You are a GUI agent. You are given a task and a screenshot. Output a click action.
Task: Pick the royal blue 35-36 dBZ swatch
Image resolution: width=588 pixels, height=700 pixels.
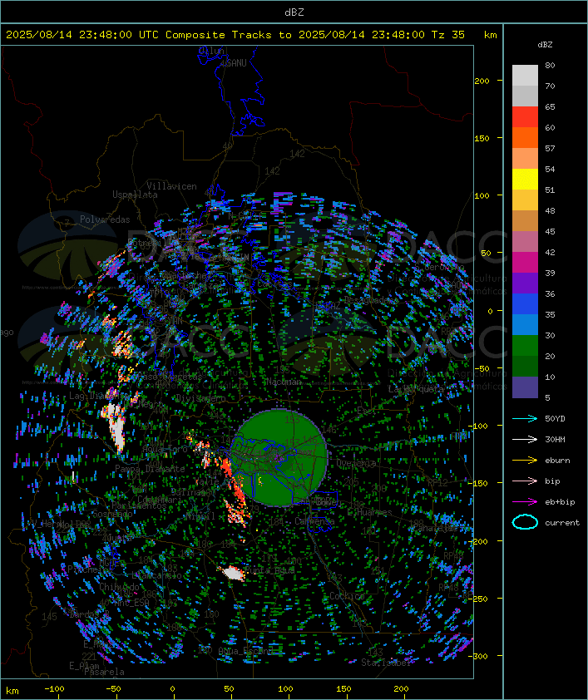[525, 304]
